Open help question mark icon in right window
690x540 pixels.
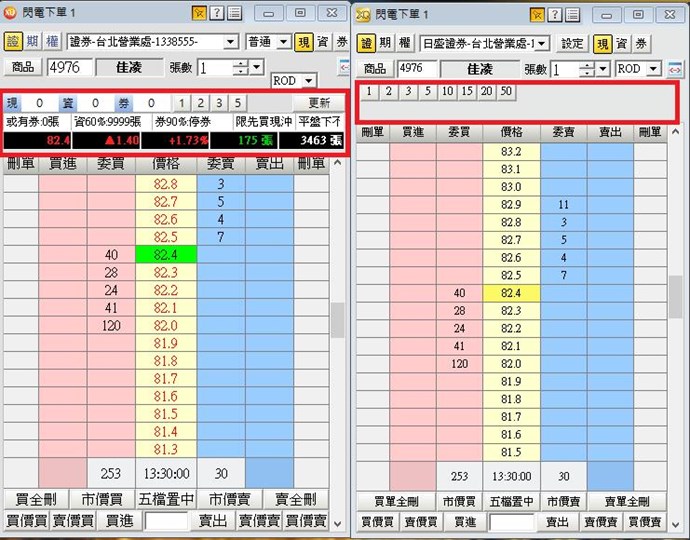tap(555, 15)
